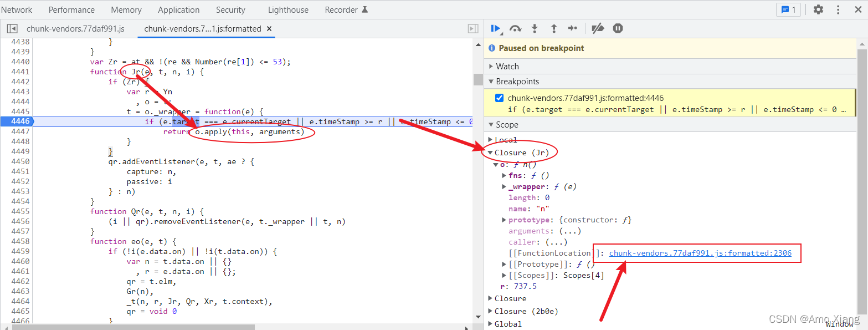Select the length: 0 property
The height and width of the screenshot is (330, 868).
[529, 198]
